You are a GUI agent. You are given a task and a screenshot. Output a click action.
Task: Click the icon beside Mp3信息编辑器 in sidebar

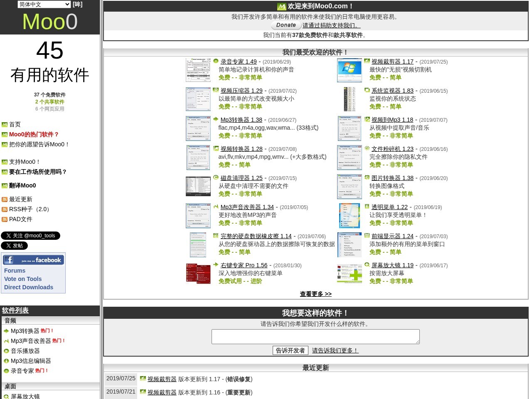6,361
